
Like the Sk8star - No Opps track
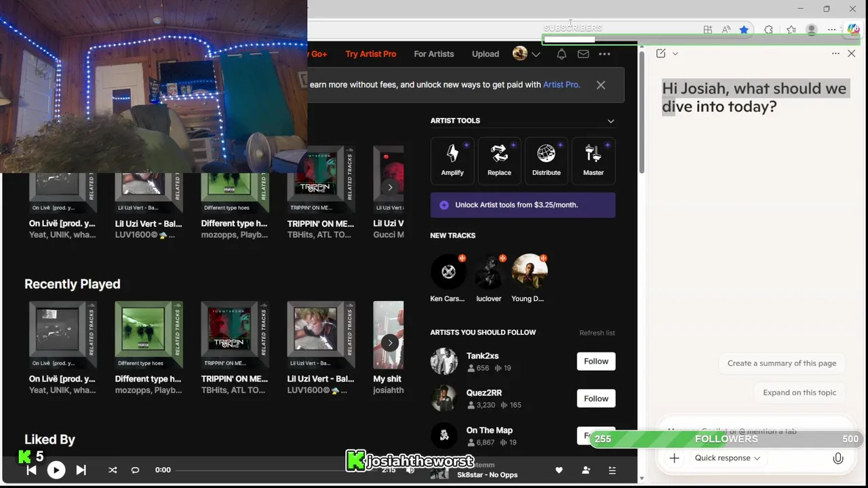(559, 470)
